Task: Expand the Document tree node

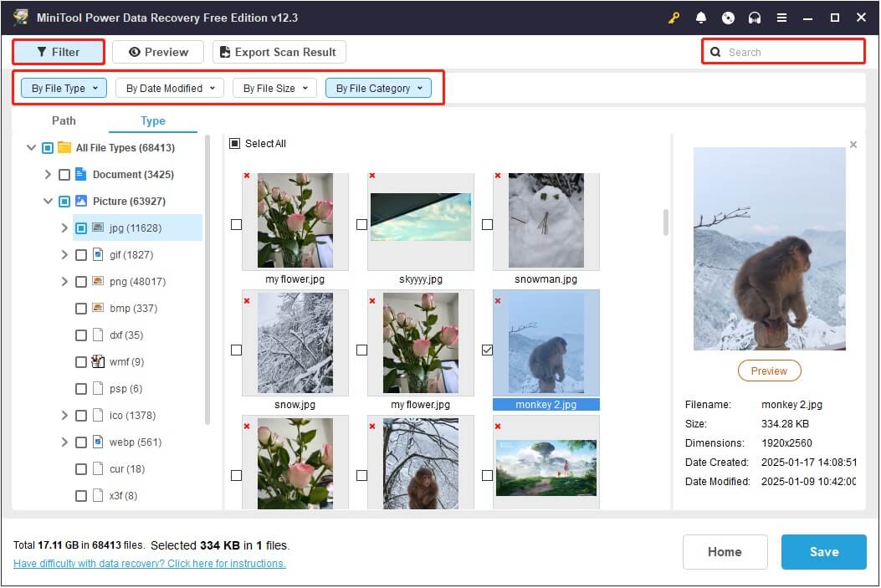Action: 48,175
